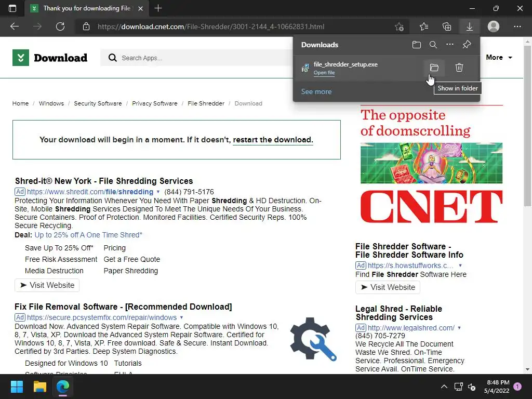
Task: Click the Privacy Software breadcrumb
Action: (x=155, y=103)
